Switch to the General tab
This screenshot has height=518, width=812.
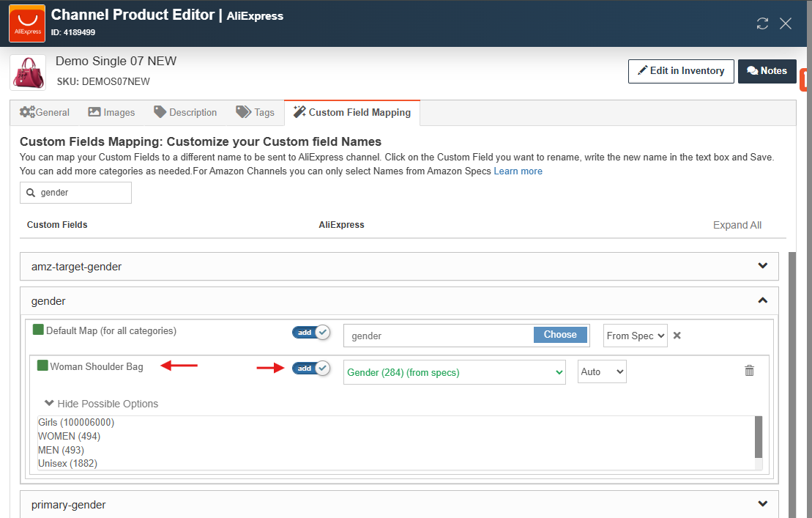45,112
